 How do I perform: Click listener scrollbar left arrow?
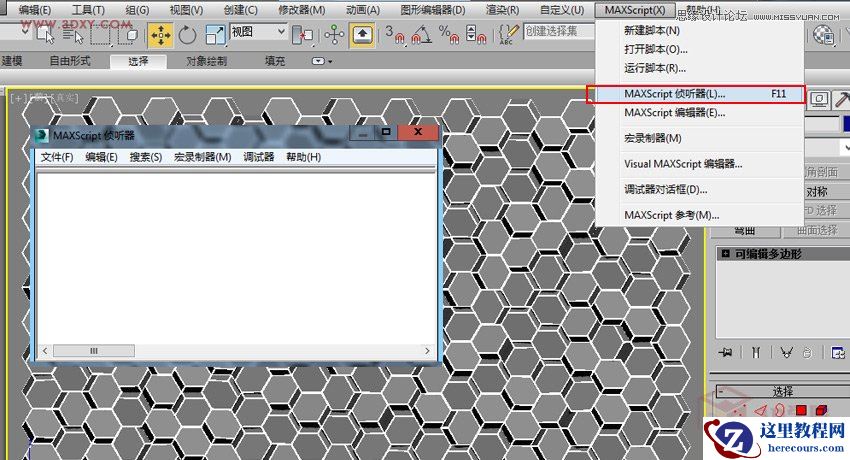44,351
